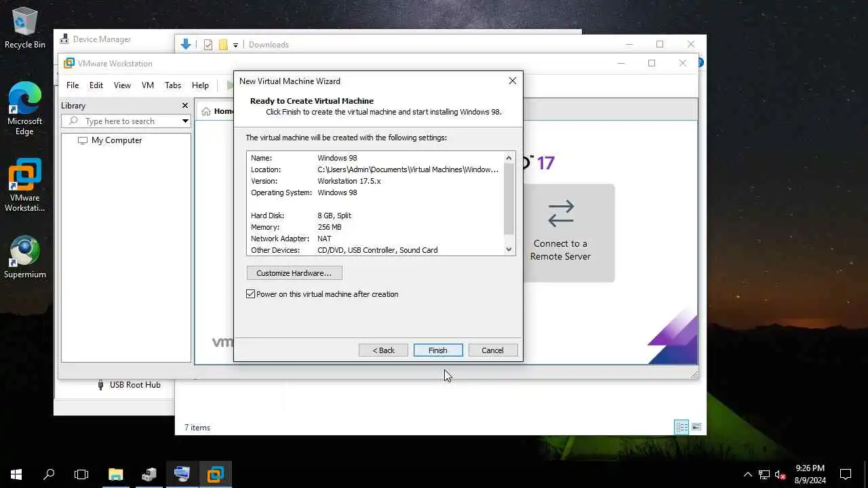
Task: Open the VMware Workstation desktop shortcut
Action: 25,185
